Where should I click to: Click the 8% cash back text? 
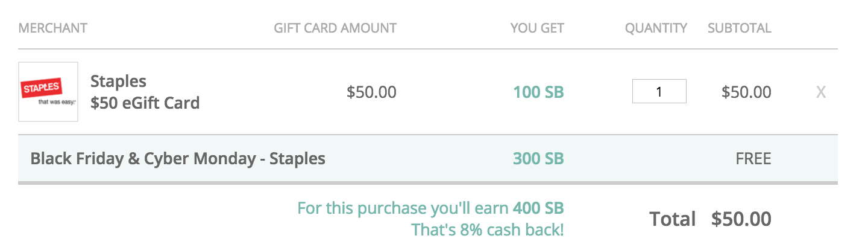point(488,230)
